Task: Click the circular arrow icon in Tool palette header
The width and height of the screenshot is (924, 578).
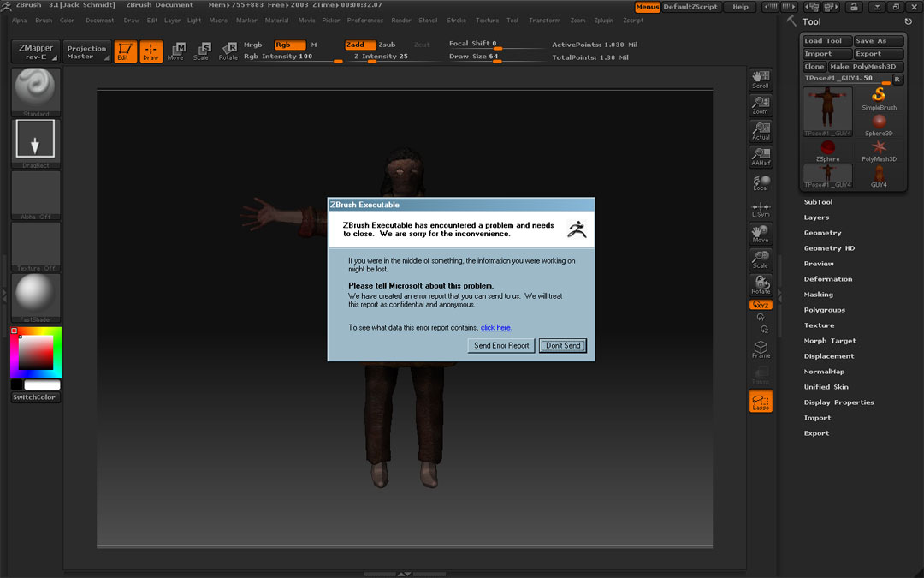Action: coord(908,21)
